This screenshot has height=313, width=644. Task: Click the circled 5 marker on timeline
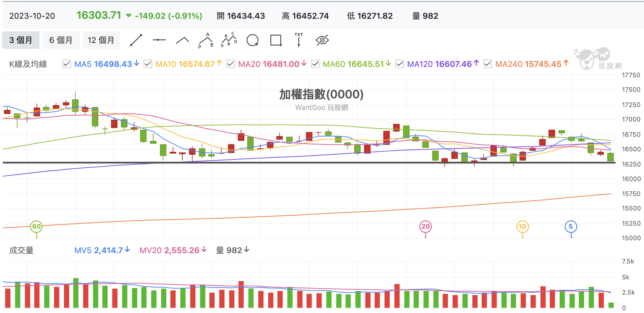(x=571, y=226)
